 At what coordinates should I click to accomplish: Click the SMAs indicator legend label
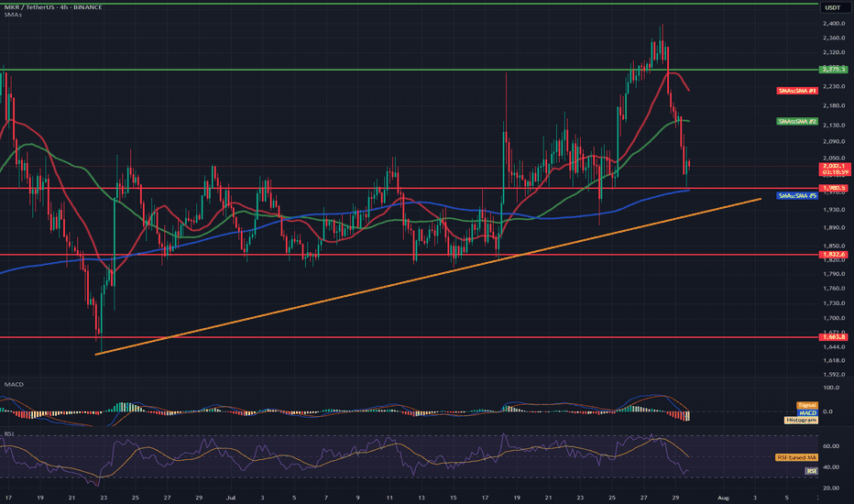tap(13, 15)
